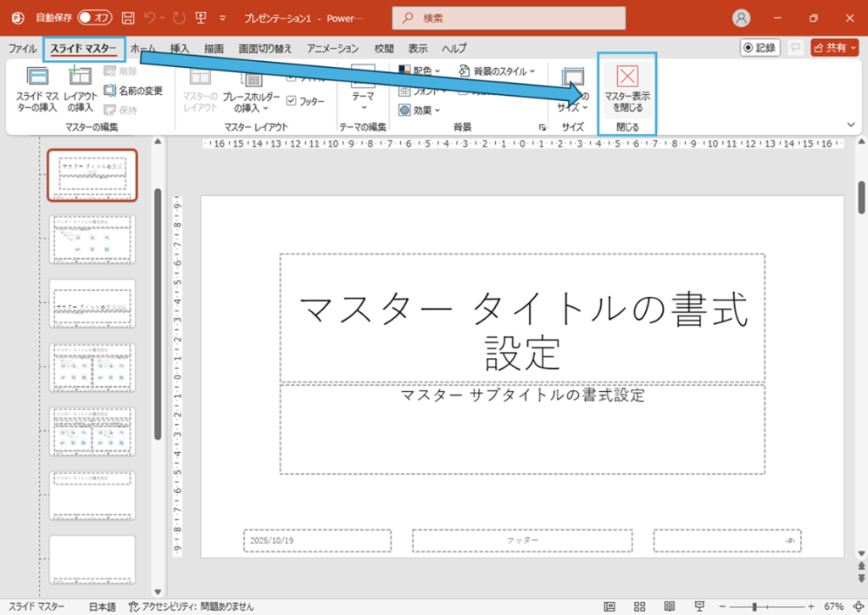
Task: Open slide sorter view from status bar
Action: (639, 607)
